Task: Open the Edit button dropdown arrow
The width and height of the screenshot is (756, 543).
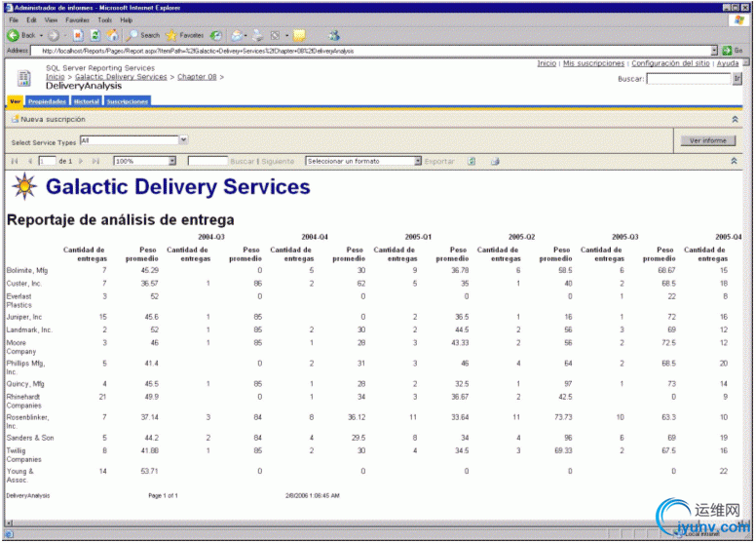Action: click(286, 35)
